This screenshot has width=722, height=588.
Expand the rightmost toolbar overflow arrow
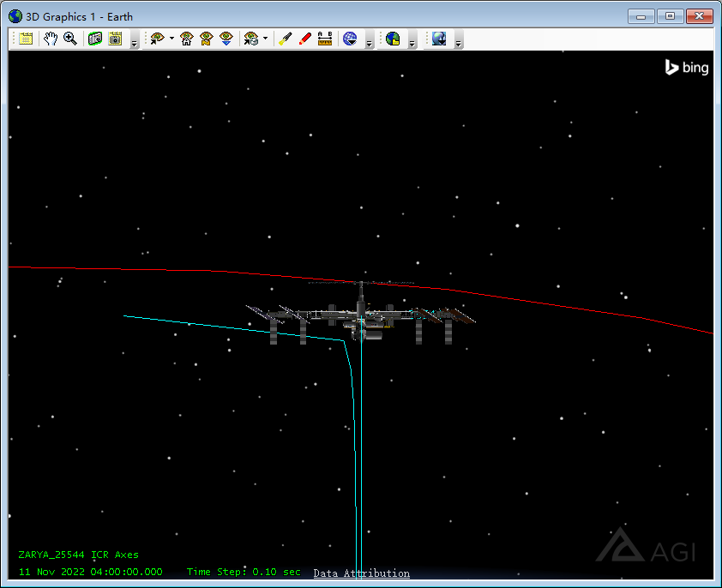point(458,43)
